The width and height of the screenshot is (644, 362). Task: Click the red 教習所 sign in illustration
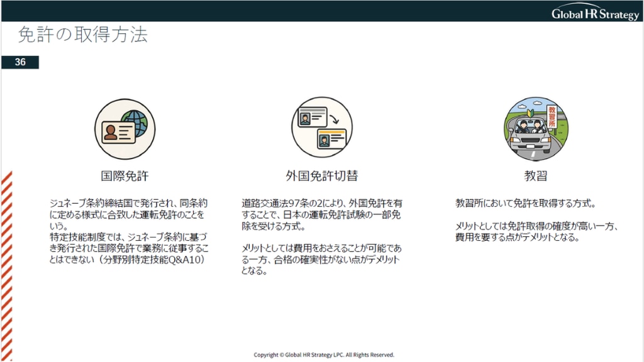(x=552, y=117)
